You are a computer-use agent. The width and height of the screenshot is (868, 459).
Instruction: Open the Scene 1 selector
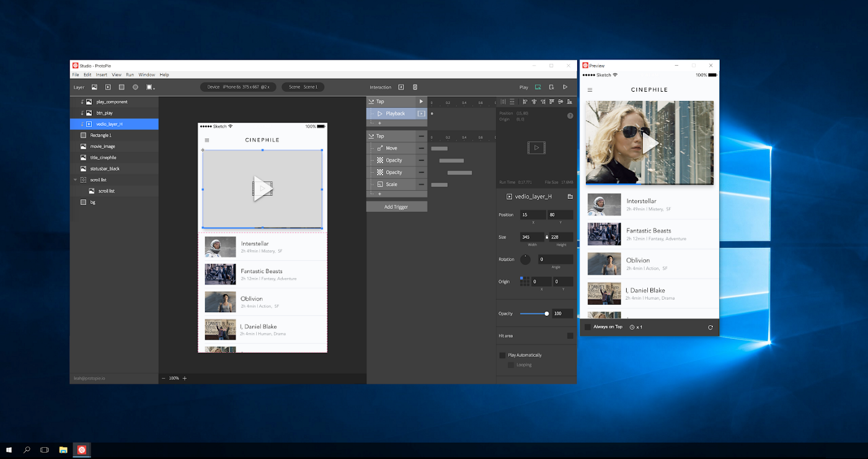pos(303,87)
